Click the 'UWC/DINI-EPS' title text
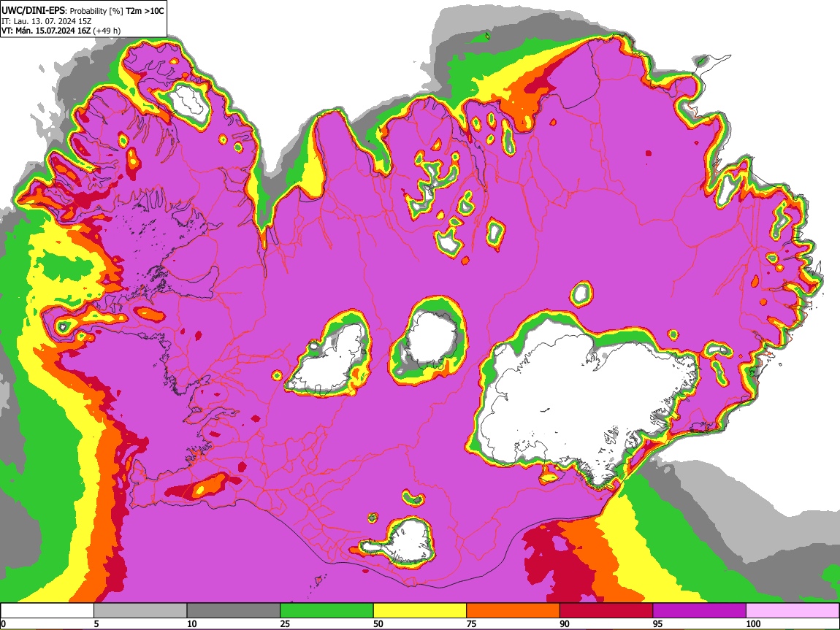The height and width of the screenshot is (630, 840). pos(33,11)
